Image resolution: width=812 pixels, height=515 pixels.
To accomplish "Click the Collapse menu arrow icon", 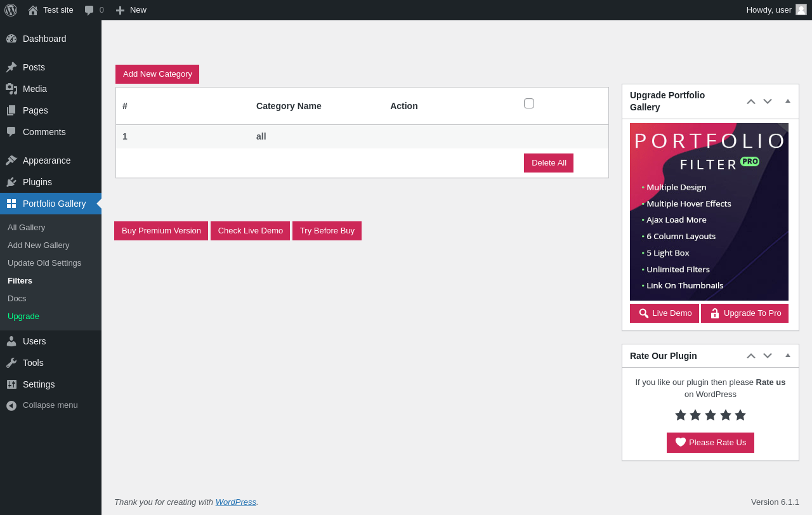I will [x=11, y=405].
